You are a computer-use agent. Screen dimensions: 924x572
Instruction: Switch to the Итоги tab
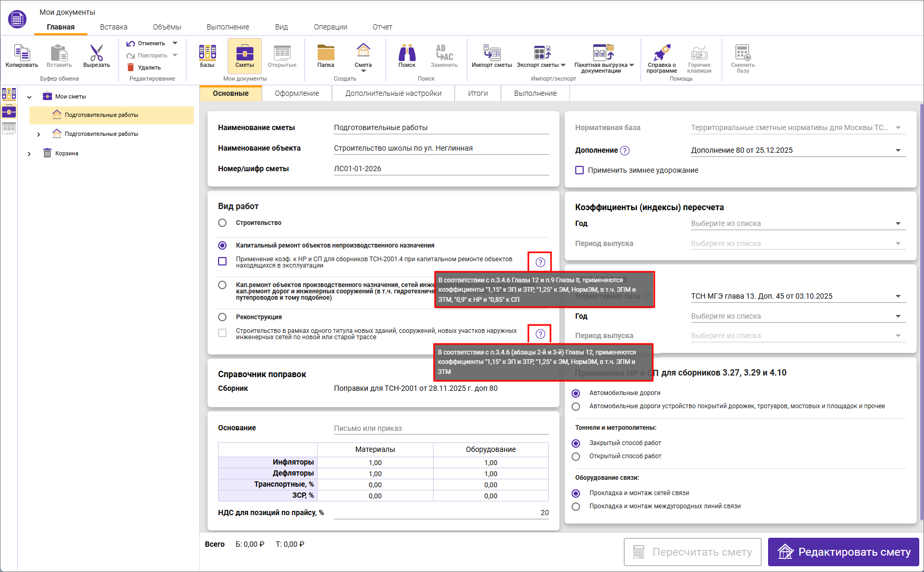(477, 93)
